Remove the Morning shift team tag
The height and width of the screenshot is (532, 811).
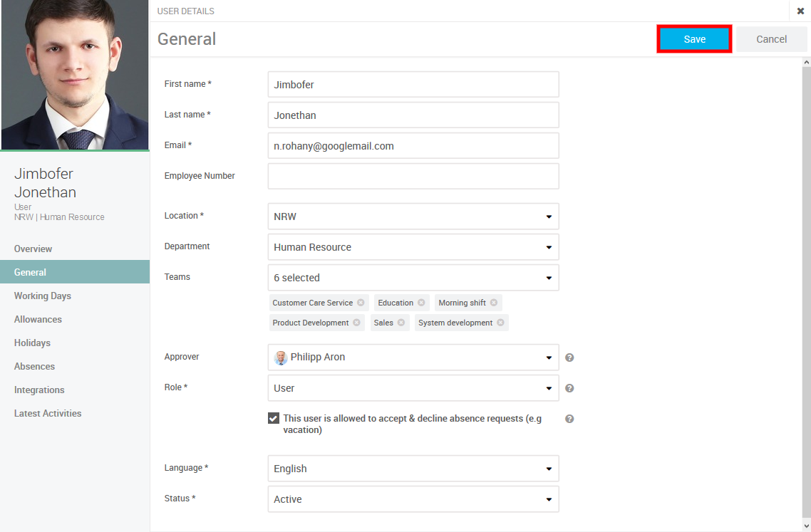point(494,303)
